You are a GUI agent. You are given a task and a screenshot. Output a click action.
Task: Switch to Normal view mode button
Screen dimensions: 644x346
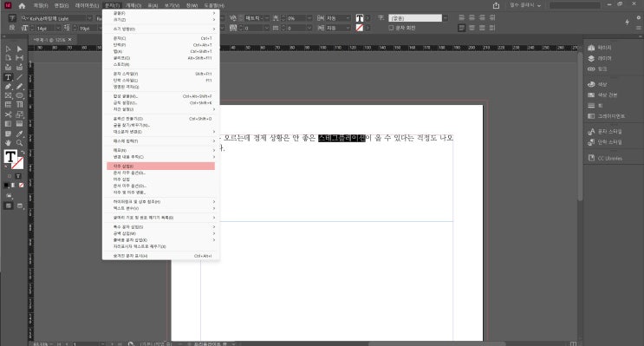click(8, 206)
